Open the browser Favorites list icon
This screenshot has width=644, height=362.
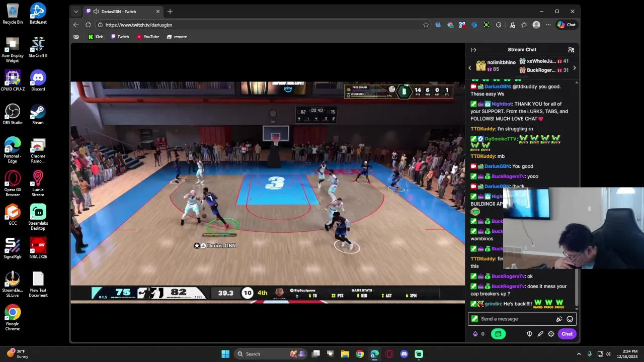click(x=524, y=25)
